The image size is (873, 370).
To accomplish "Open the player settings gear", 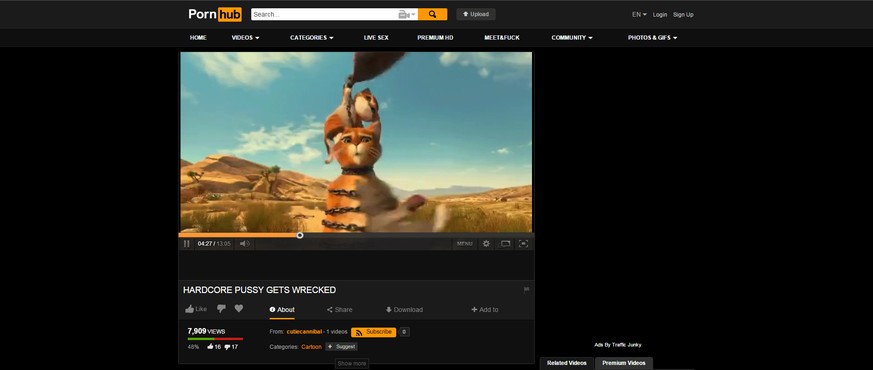I will tap(486, 244).
